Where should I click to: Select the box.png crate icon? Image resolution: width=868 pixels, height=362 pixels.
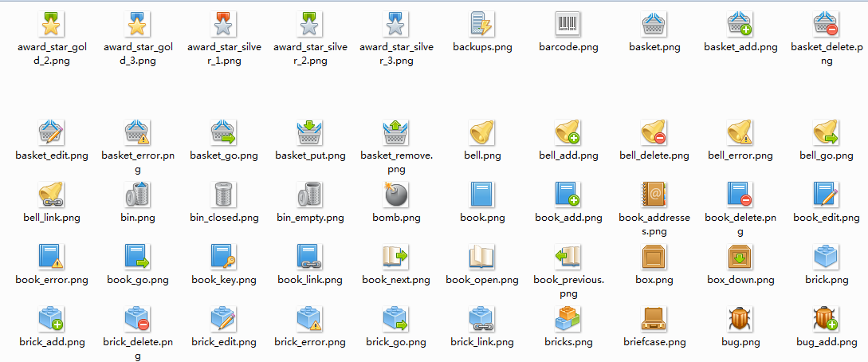[654, 256]
